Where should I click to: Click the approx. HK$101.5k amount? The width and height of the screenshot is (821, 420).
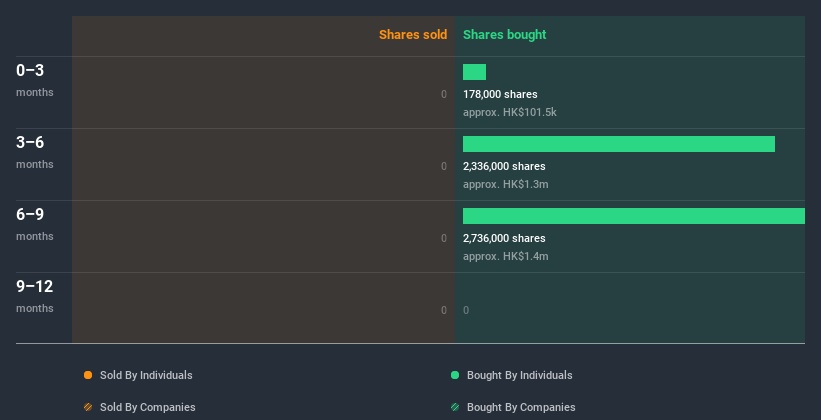click(x=509, y=112)
